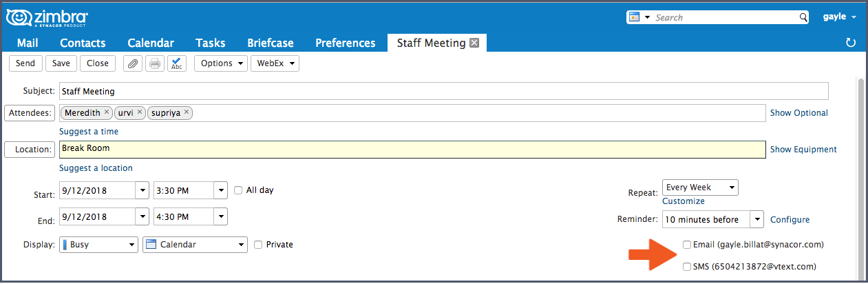Switch to the Calendar tab

coord(151,43)
